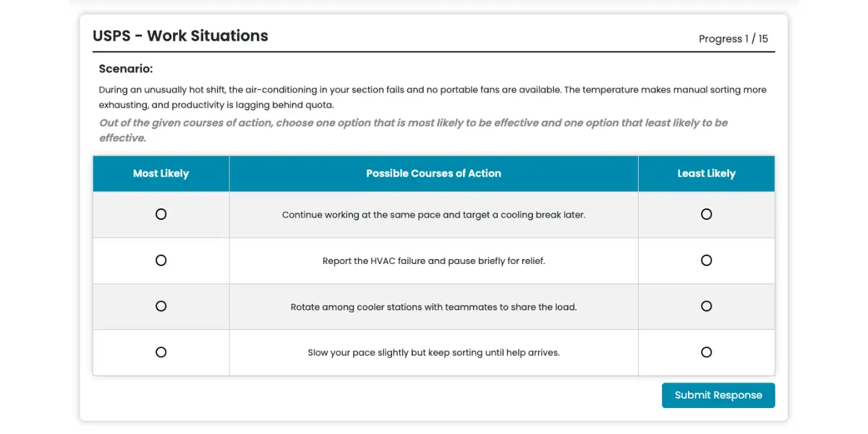Click the Submit Response button
Image resolution: width=868 pixels, height=434 pixels.
click(x=718, y=395)
